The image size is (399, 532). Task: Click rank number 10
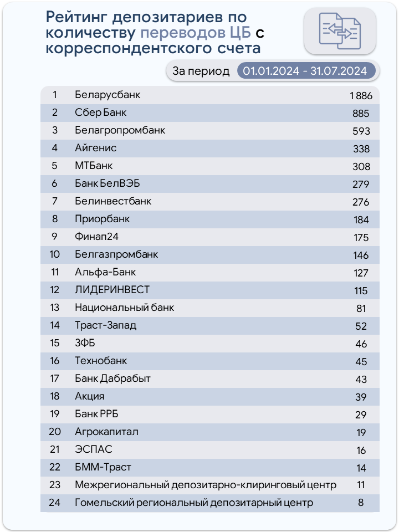coord(55,254)
